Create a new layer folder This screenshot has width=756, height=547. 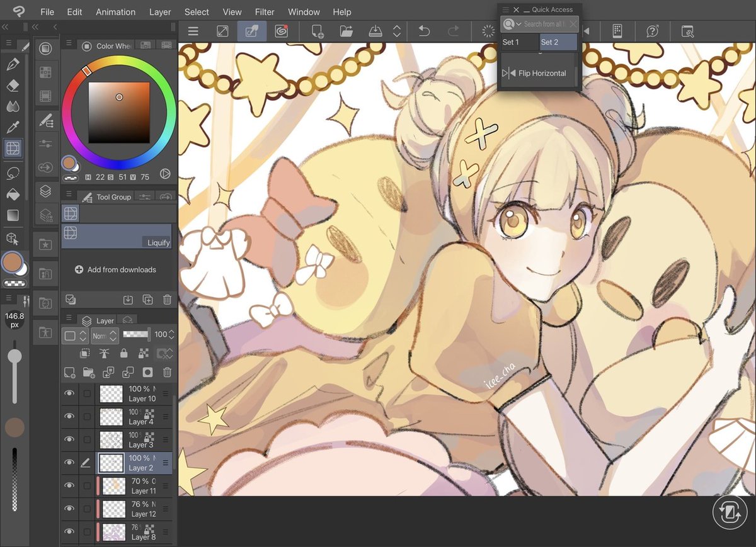(x=88, y=372)
